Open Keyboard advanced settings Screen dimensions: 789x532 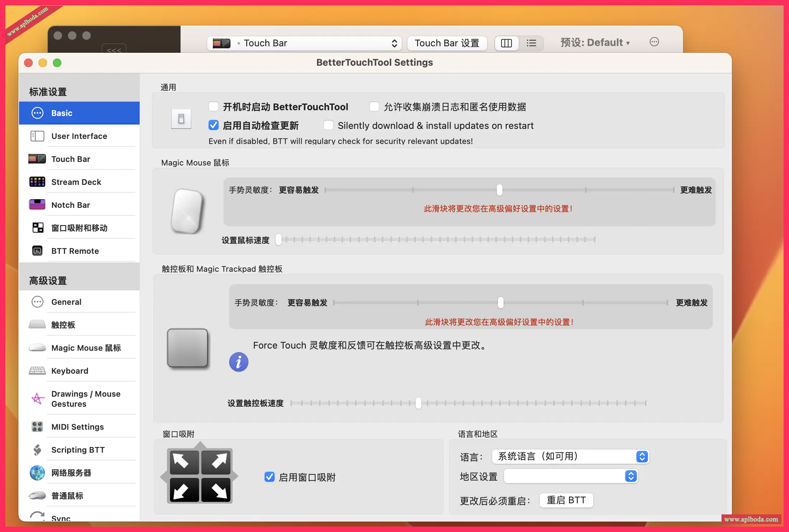79,371
